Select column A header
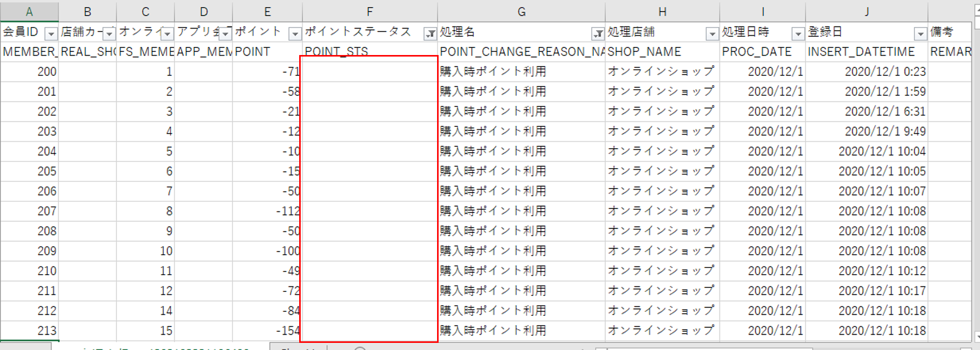Image resolution: width=980 pixels, height=350 pixels. coord(29,12)
